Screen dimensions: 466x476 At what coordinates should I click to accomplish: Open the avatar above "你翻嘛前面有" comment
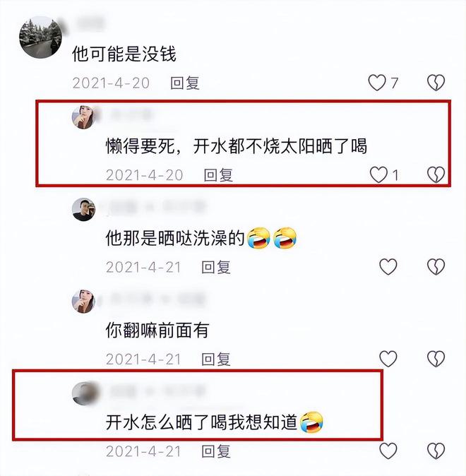(x=83, y=302)
